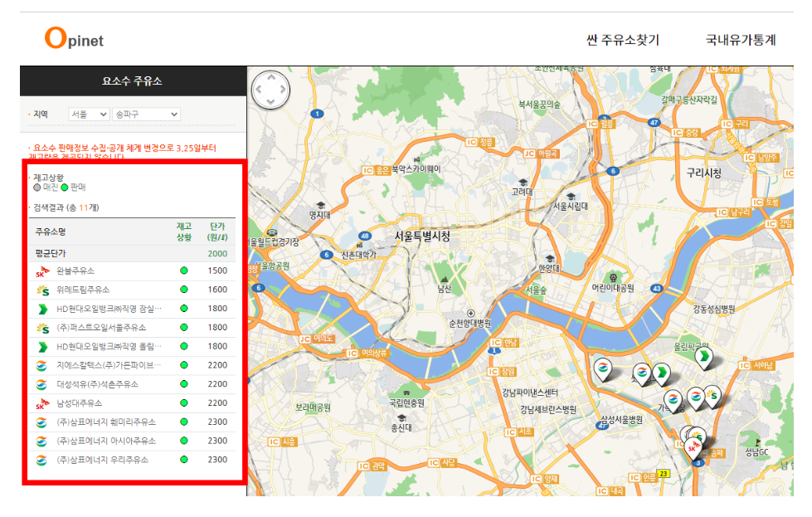Viewport: 812px width, 517px height.
Task: Click the 단가 (원/ℓ) column header
Action: tap(217, 232)
